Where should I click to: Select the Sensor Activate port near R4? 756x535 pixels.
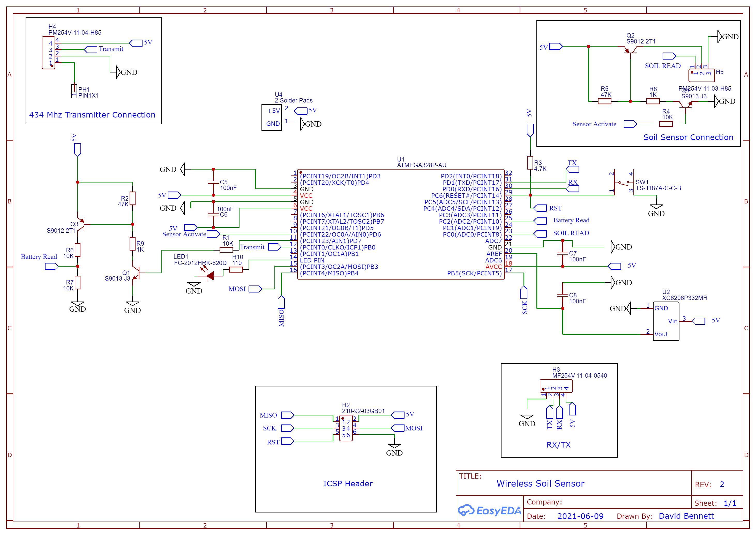pos(630,124)
